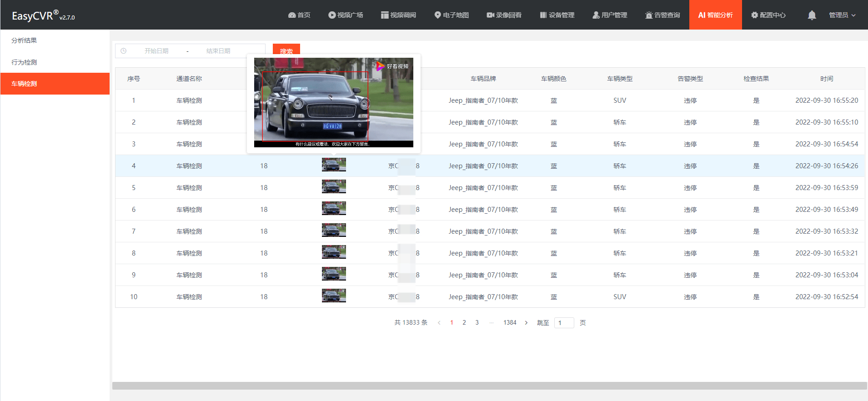Click 共 13833 条 total count text

coord(411,322)
